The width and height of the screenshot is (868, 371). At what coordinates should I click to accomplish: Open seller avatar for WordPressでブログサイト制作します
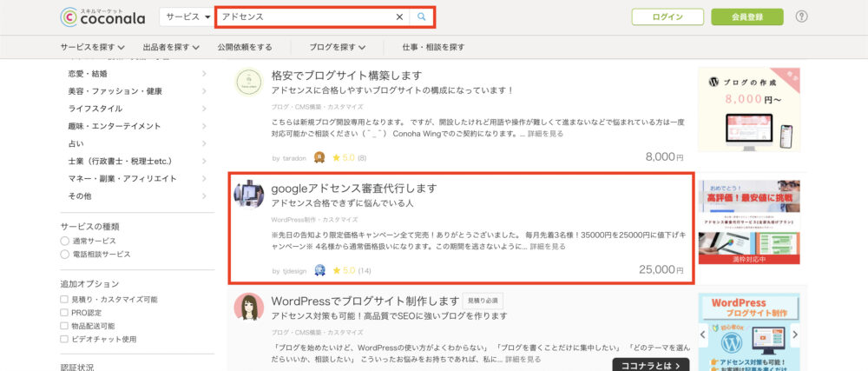click(x=248, y=307)
